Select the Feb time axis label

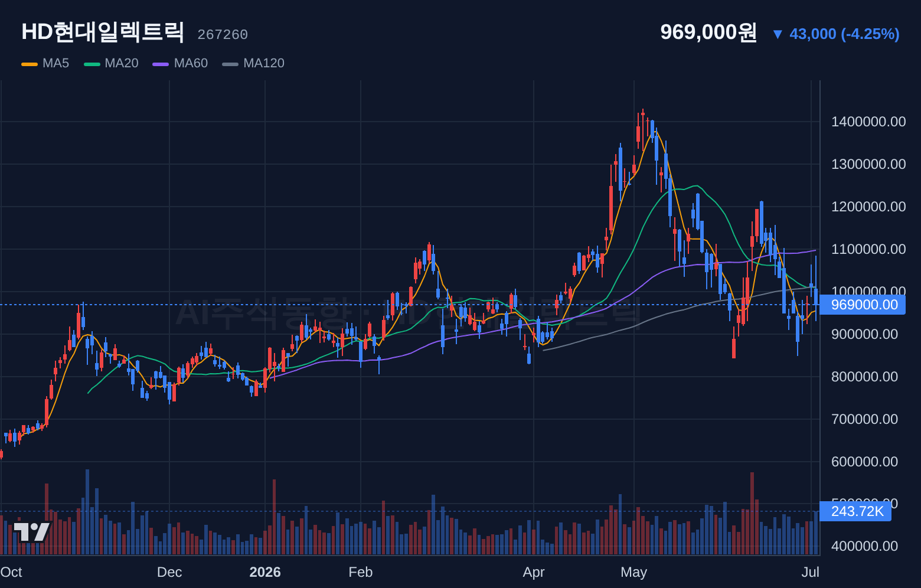click(361, 572)
